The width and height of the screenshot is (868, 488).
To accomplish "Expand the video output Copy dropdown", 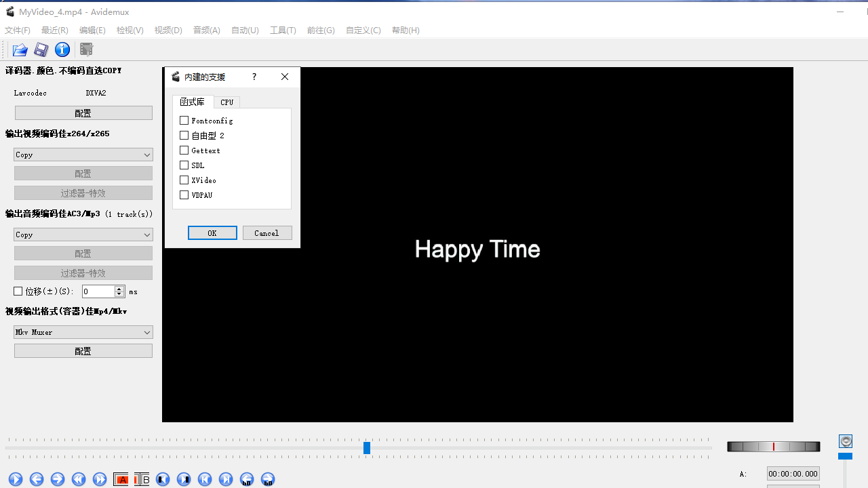I will point(83,155).
